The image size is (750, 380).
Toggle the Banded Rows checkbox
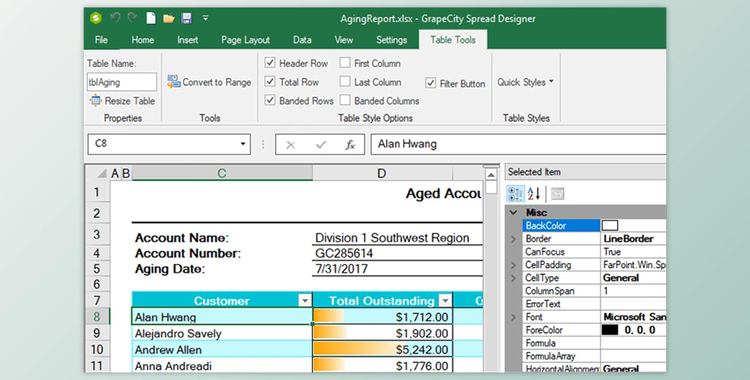click(270, 100)
